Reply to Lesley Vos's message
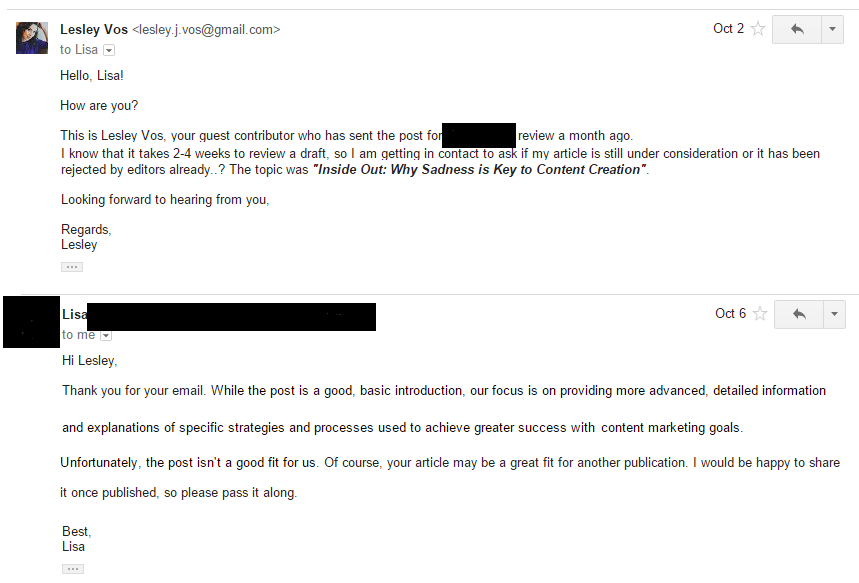This screenshot has height=583, width=859. pyautogui.click(x=797, y=29)
